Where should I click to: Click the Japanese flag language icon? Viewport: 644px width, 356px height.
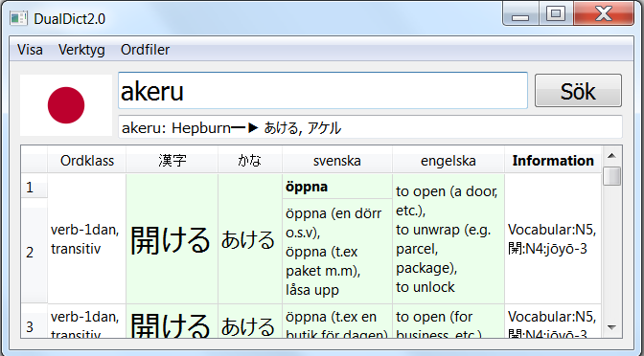pyautogui.click(x=66, y=105)
